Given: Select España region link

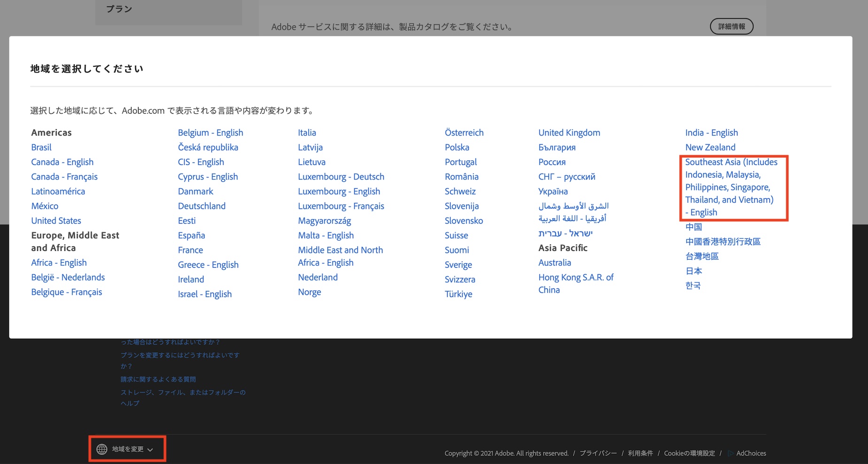Looking at the screenshot, I should click(x=192, y=235).
